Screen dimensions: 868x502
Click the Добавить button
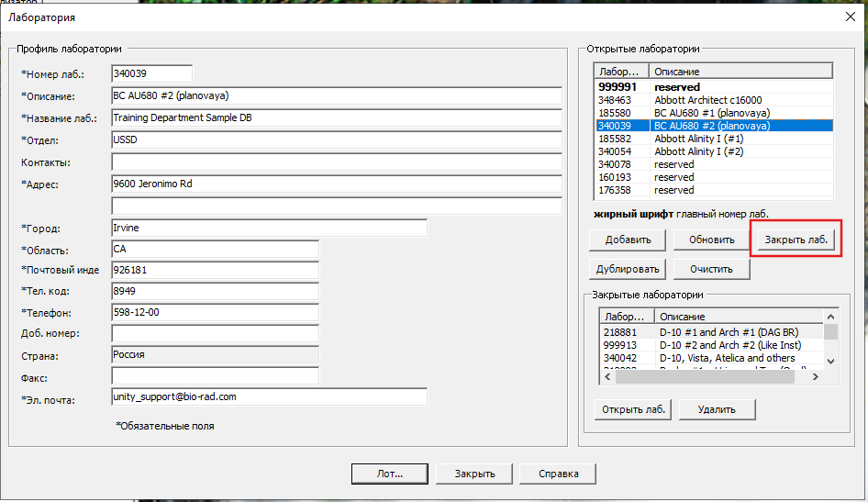628,240
